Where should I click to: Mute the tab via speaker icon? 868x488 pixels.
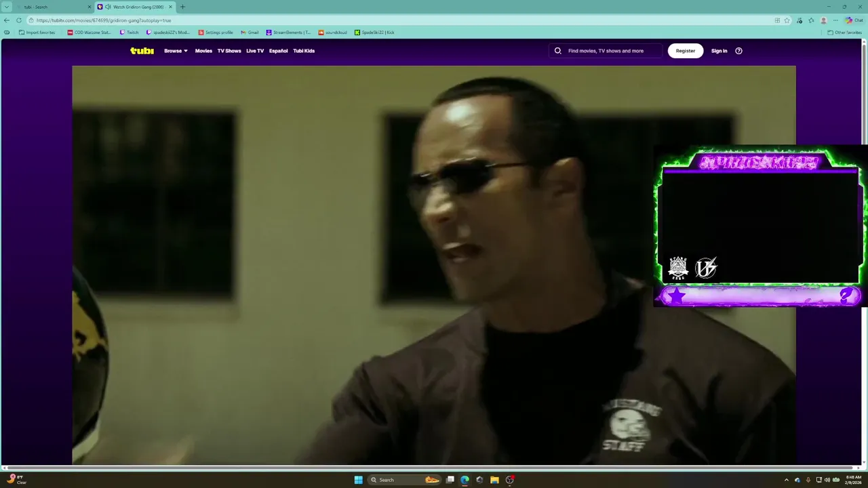click(108, 7)
